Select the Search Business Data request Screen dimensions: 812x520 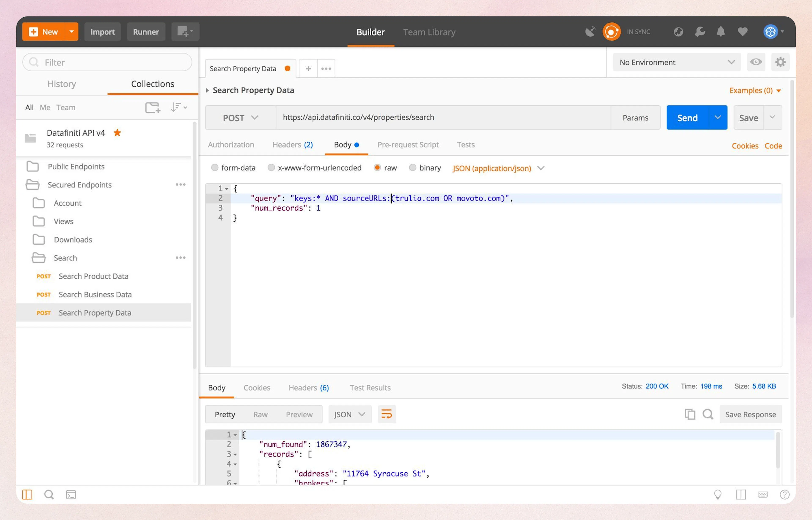point(95,294)
